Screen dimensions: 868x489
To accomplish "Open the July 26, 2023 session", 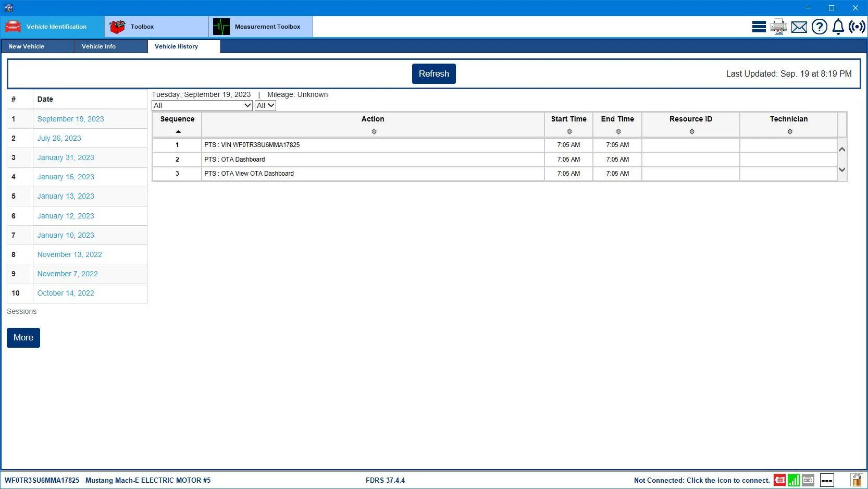I will pyautogui.click(x=59, y=138).
